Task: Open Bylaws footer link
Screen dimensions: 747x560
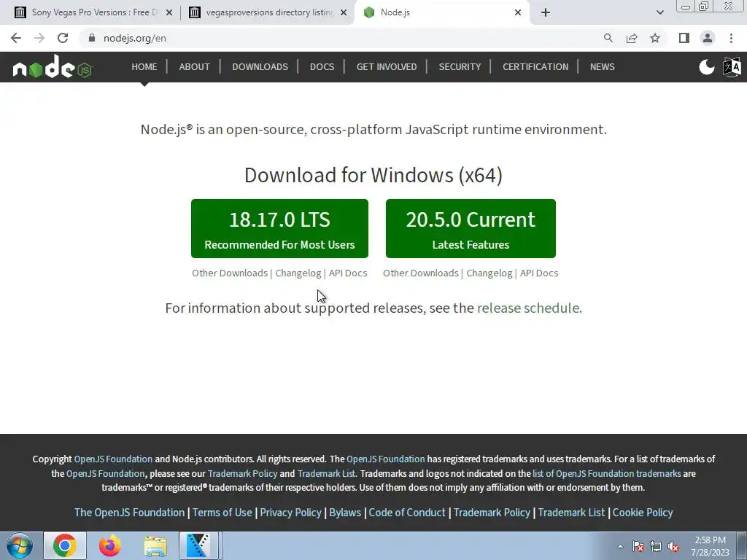Action: click(345, 513)
